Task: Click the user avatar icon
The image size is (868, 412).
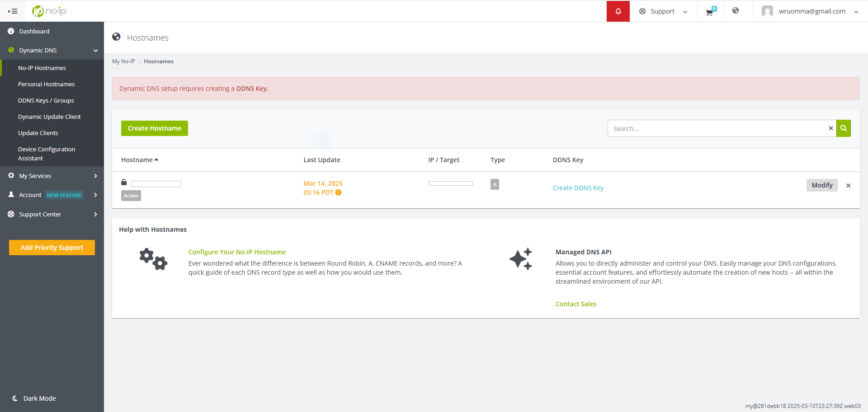Action: (x=767, y=11)
